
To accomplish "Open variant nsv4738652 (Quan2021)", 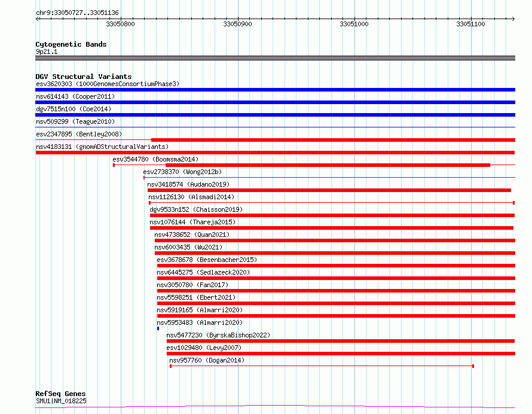I will tap(192, 235).
